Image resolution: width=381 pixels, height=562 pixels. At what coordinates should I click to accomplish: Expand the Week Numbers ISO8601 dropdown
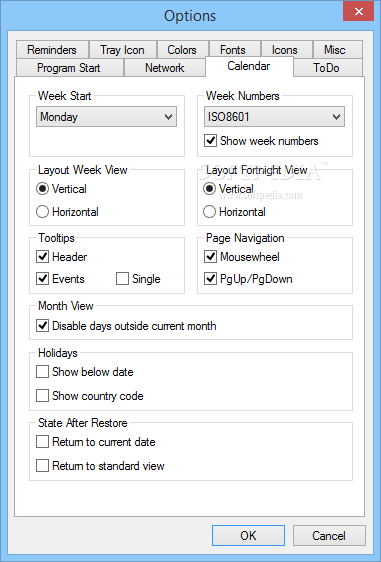(x=274, y=116)
